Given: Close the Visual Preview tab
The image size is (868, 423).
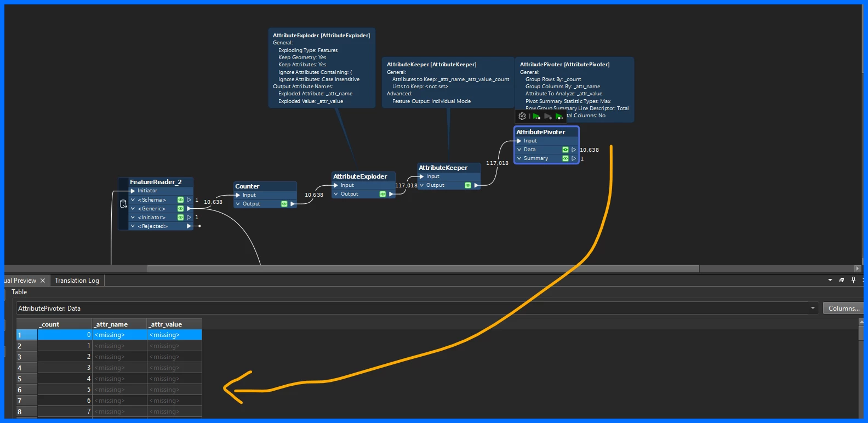Looking at the screenshot, I should pyautogui.click(x=43, y=281).
